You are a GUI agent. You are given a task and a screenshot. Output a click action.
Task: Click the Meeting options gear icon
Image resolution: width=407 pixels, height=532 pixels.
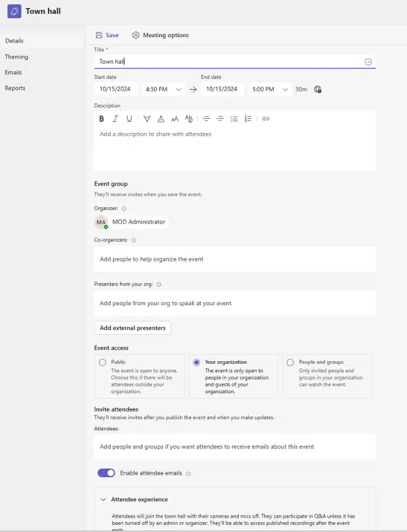tap(136, 35)
